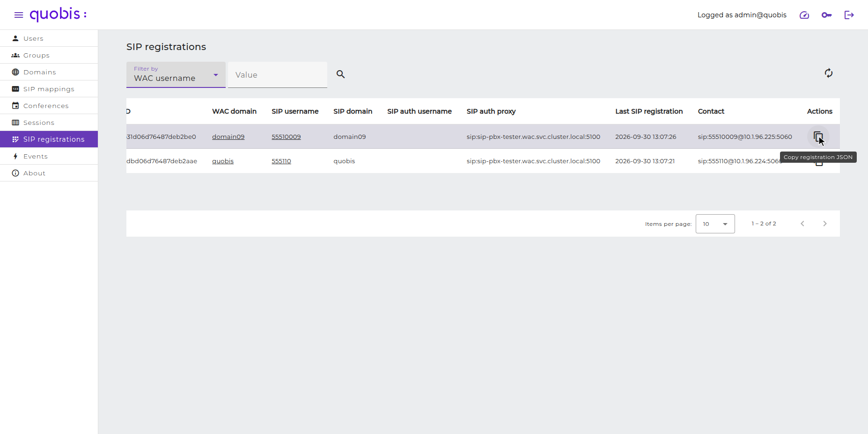
Task: Follow SIP username 55510009 link
Action: tap(286, 137)
